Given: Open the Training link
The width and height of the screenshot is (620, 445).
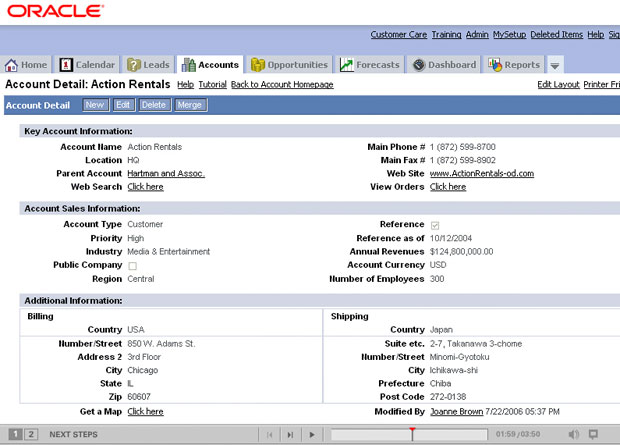Looking at the screenshot, I should (x=446, y=35).
